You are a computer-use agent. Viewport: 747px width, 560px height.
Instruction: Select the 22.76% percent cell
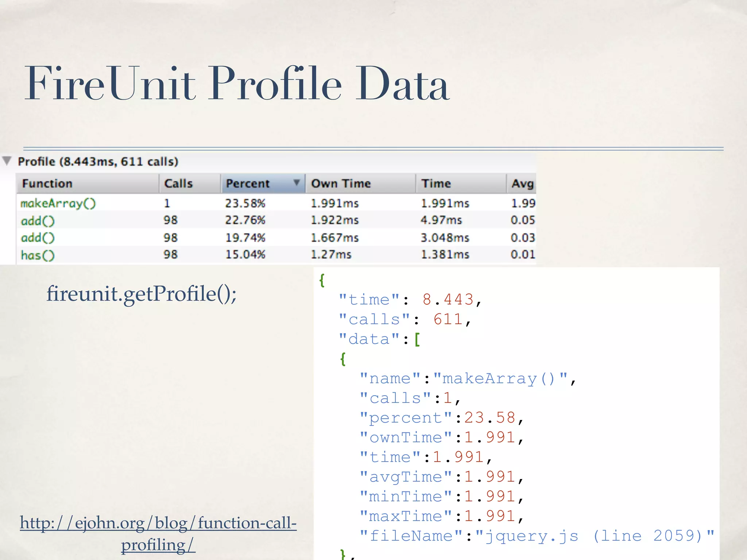click(x=245, y=220)
